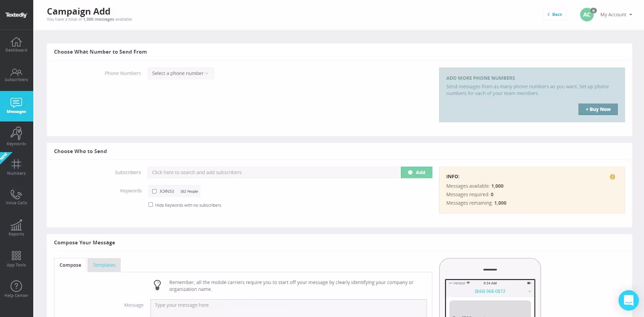
Task: Click the Campaign Add heading
Action: (78, 11)
